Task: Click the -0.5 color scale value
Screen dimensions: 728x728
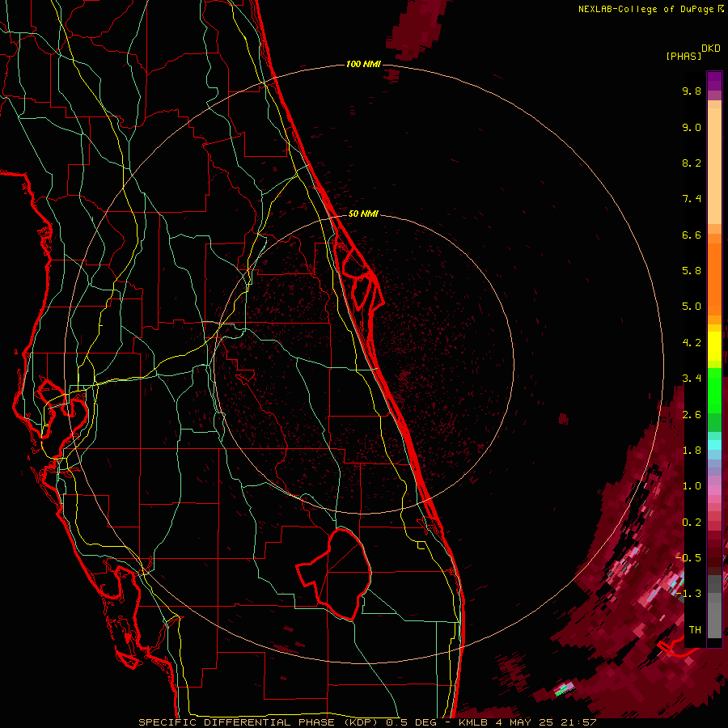Action: [688, 558]
